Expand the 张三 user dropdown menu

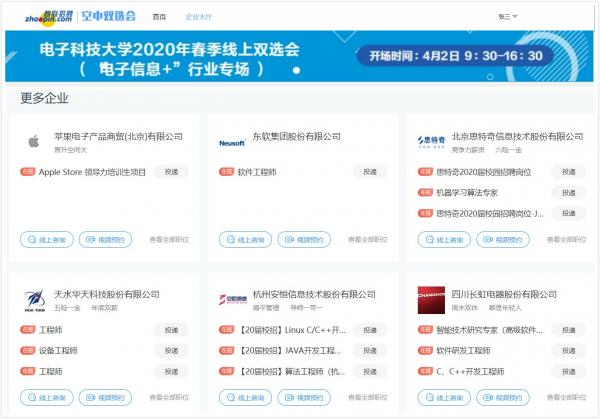point(508,17)
